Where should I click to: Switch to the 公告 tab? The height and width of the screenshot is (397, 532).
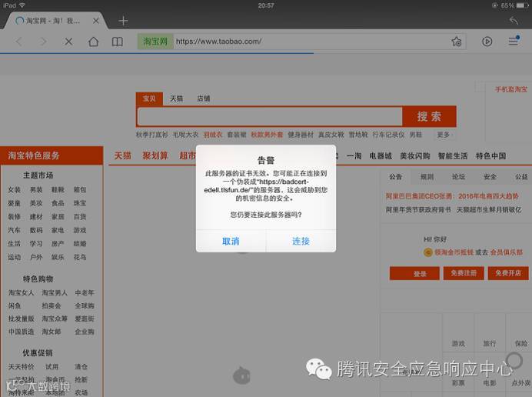[x=396, y=177]
